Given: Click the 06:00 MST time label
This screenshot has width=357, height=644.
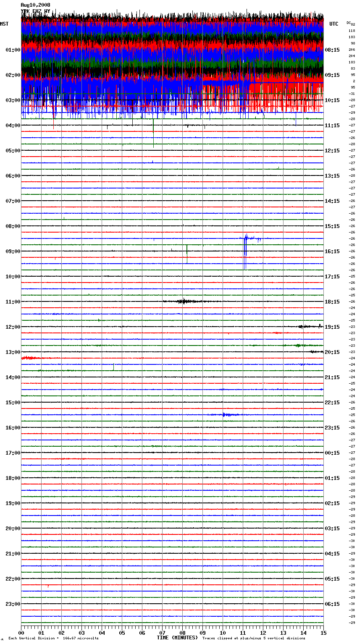Looking at the screenshot, I should 13,176.
